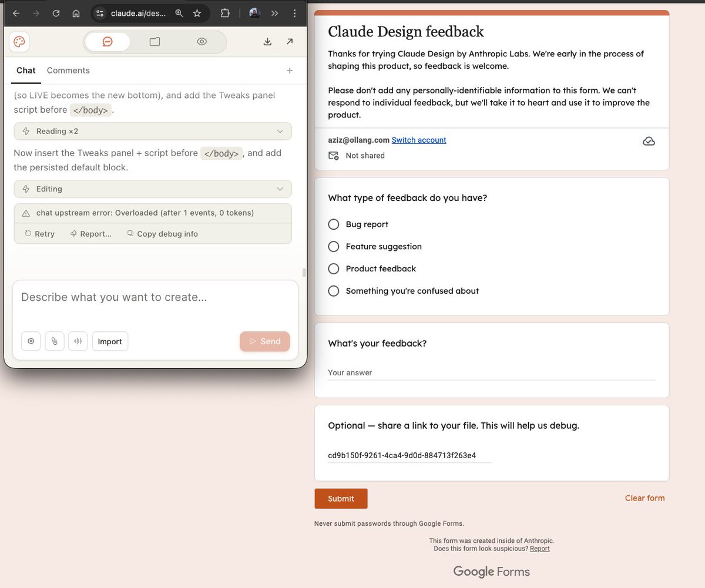Copy debug info for the error

163,234
